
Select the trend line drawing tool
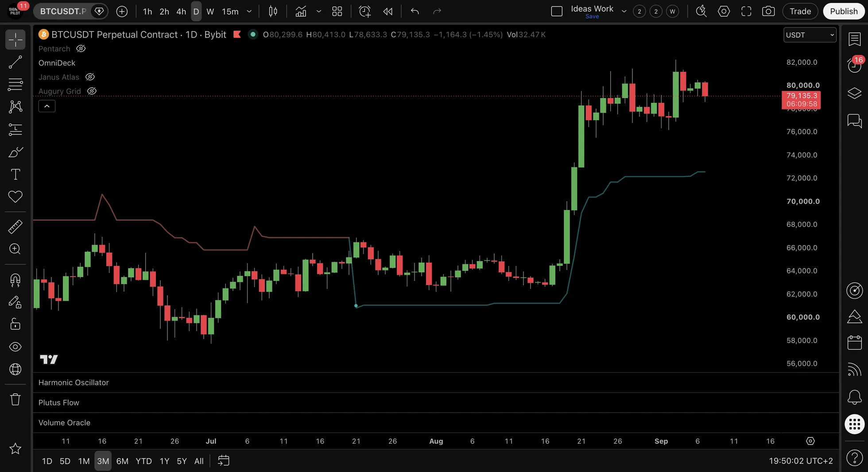coord(15,62)
